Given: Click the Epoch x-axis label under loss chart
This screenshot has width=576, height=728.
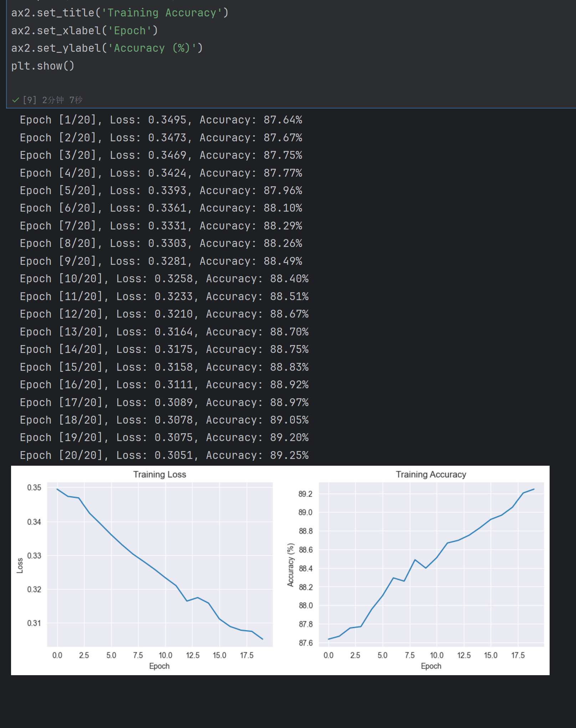Looking at the screenshot, I should pyautogui.click(x=159, y=666).
